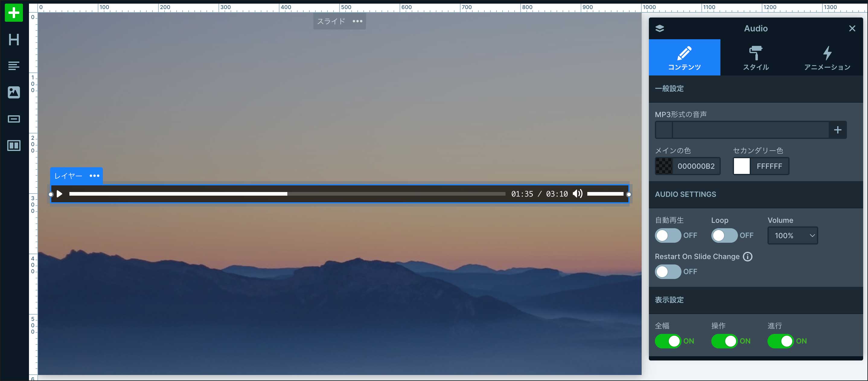Click the plus button to add MP3

(837, 130)
